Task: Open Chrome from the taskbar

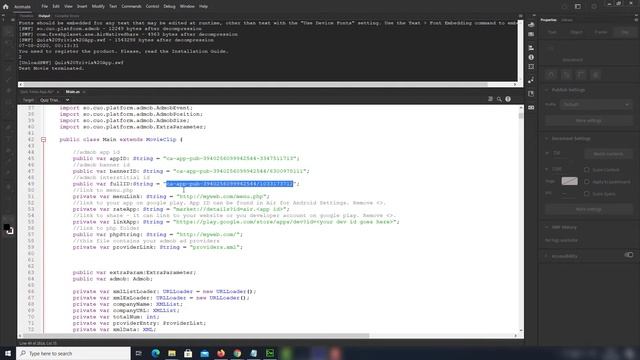Action: point(237,353)
